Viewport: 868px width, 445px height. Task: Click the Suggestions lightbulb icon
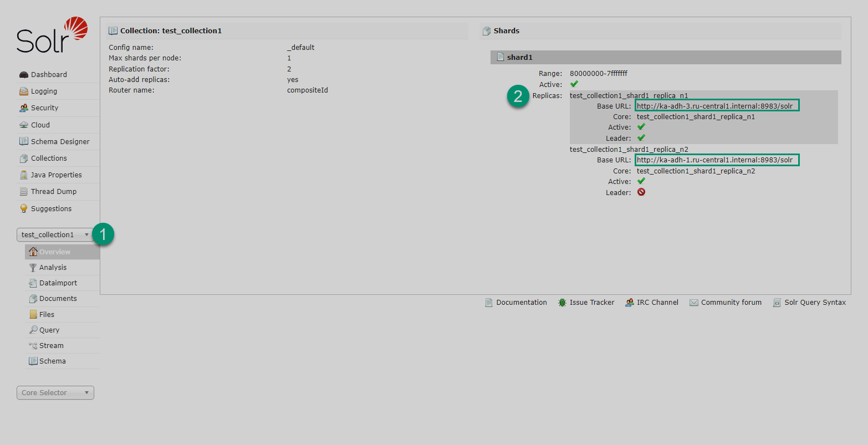click(24, 209)
